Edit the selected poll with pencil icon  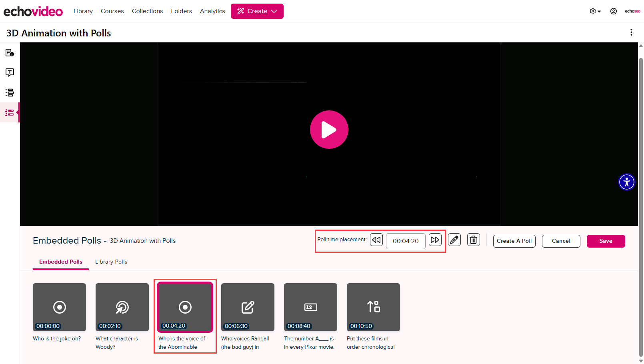coord(454,240)
